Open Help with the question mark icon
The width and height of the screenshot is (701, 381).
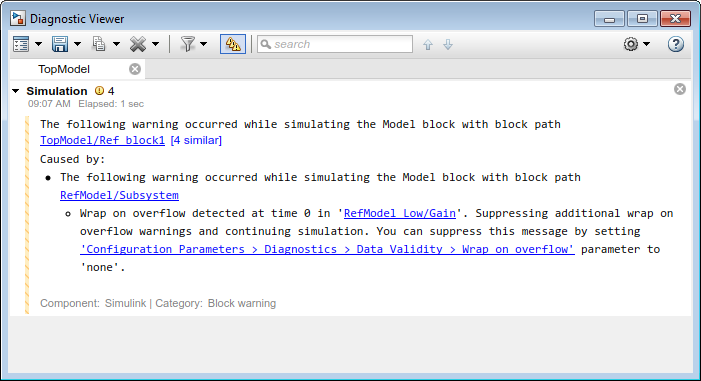click(676, 44)
